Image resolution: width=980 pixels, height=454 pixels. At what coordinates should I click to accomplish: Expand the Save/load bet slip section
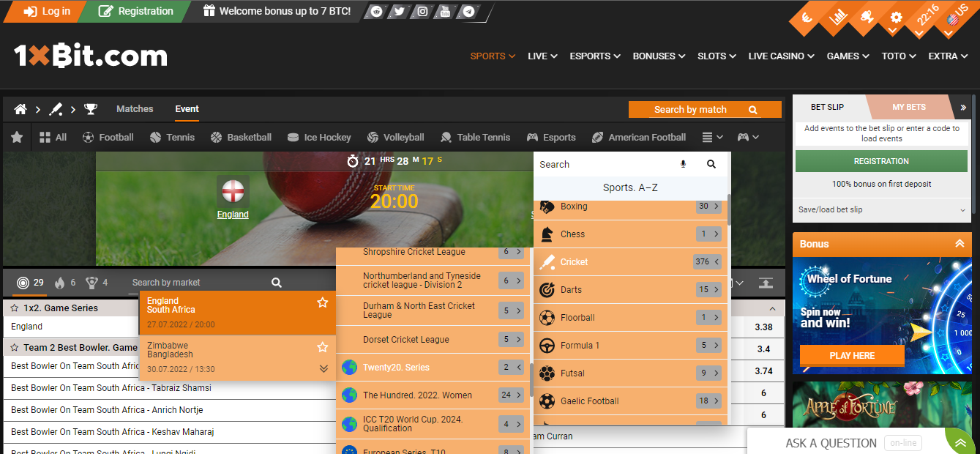[x=881, y=209]
